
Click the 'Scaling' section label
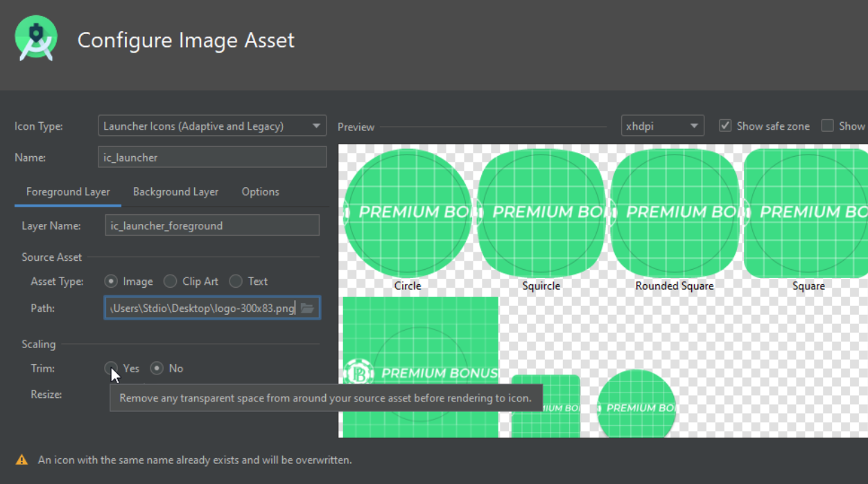[x=39, y=345]
